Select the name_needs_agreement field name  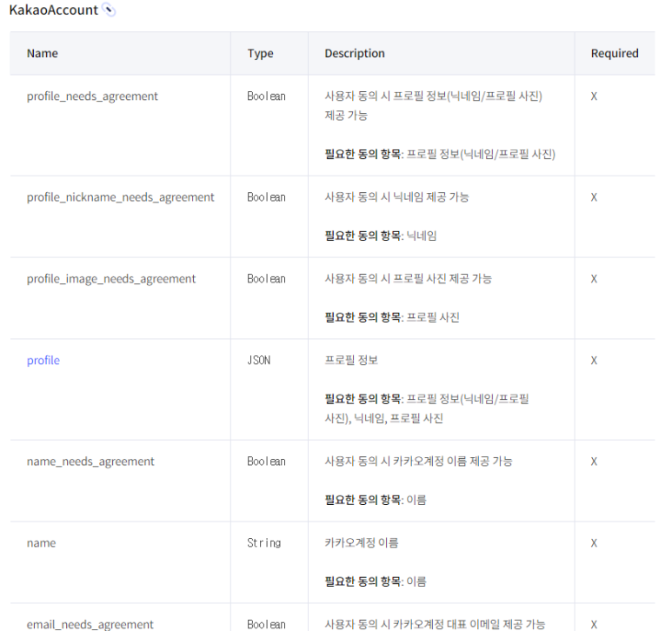click(90, 462)
